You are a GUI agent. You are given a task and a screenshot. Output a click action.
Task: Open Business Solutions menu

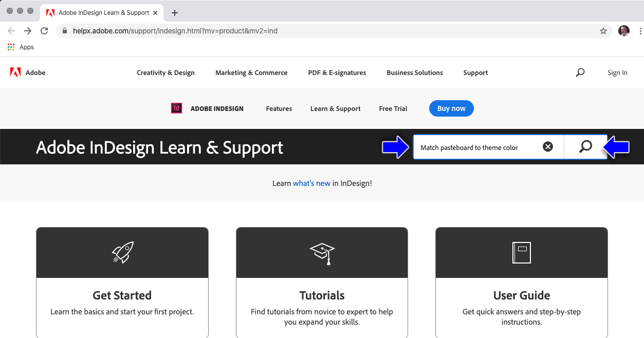pyautogui.click(x=415, y=72)
